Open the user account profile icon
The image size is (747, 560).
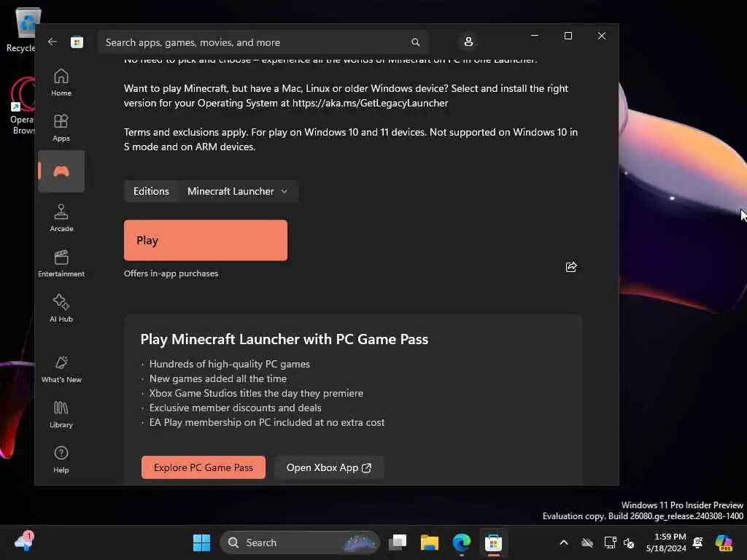468,42
